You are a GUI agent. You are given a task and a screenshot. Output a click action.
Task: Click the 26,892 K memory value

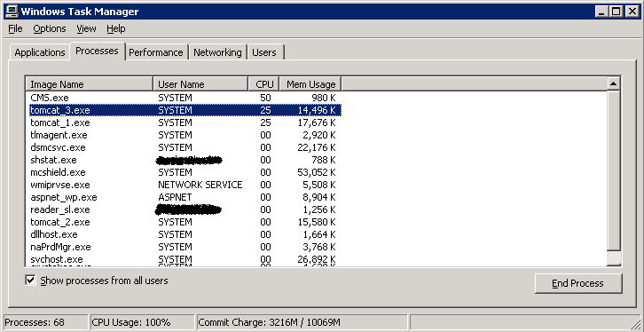pos(317,259)
